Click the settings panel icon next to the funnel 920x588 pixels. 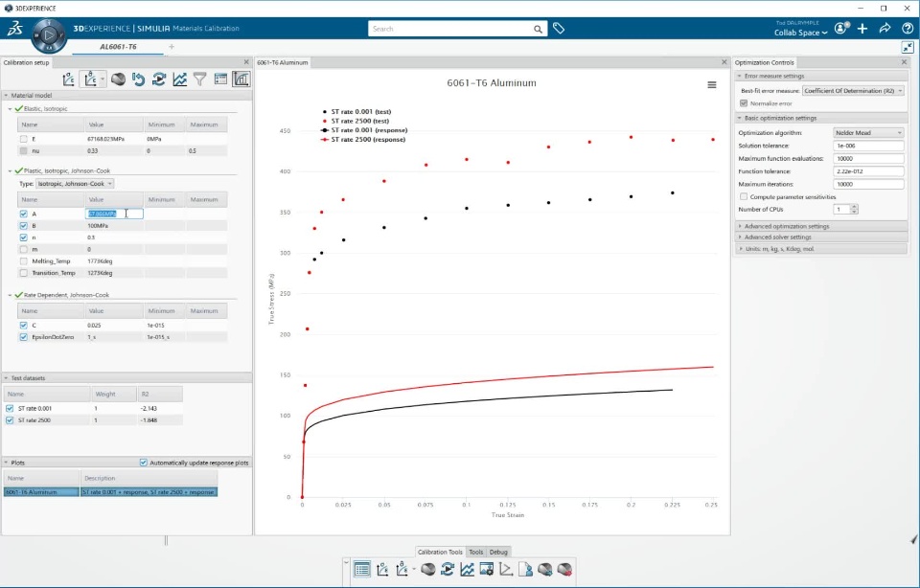click(x=220, y=79)
